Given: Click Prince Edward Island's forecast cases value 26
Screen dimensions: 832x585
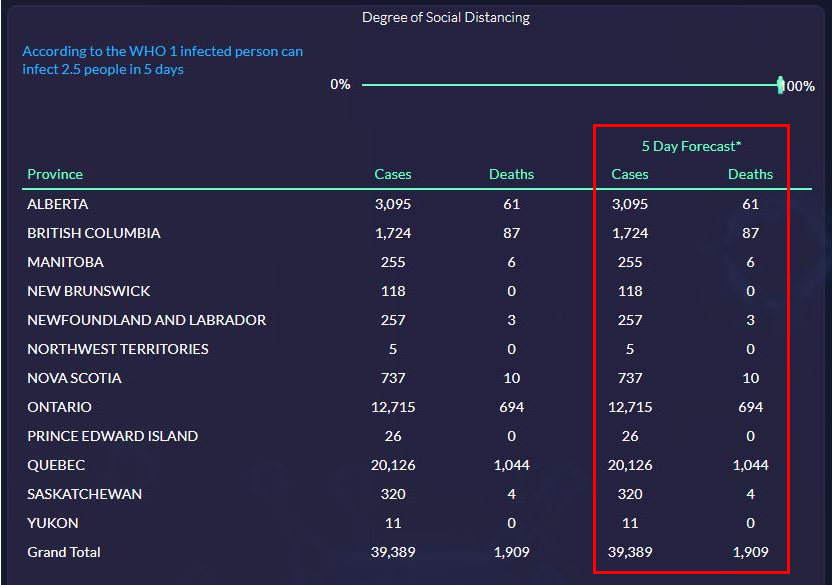Looking at the screenshot, I should pos(630,436).
